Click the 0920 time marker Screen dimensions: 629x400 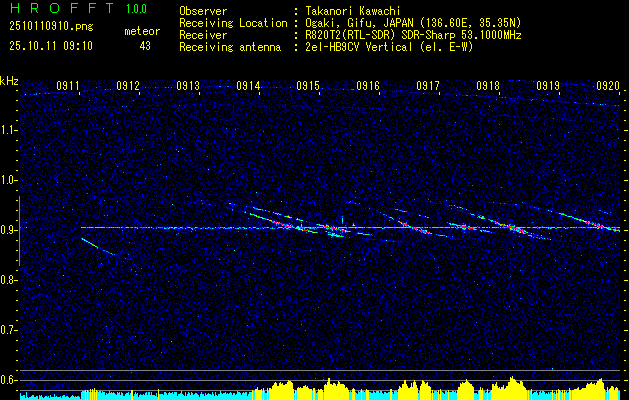pyautogui.click(x=608, y=86)
